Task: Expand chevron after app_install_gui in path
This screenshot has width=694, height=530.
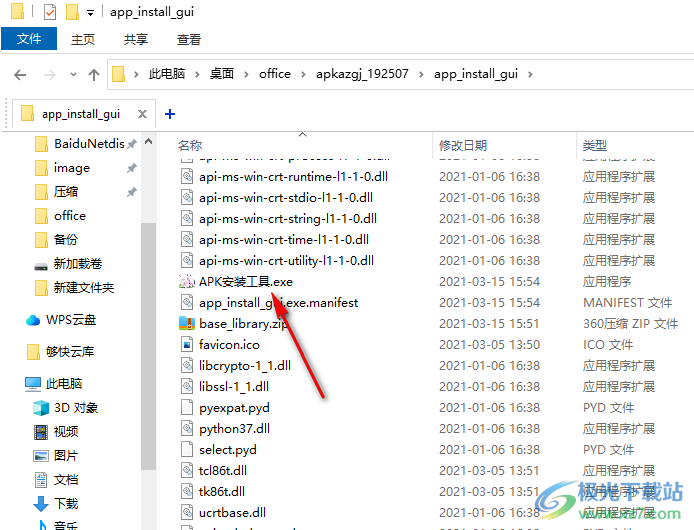Action: (x=530, y=75)
